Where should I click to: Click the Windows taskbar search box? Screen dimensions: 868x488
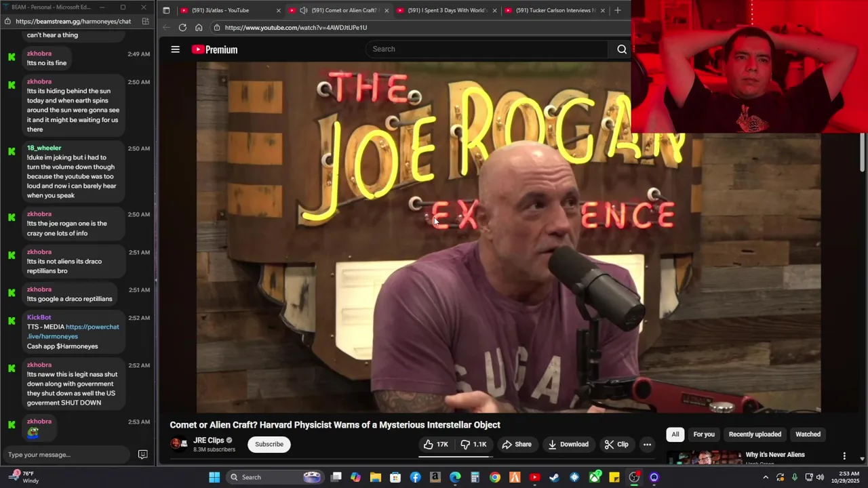275,477
